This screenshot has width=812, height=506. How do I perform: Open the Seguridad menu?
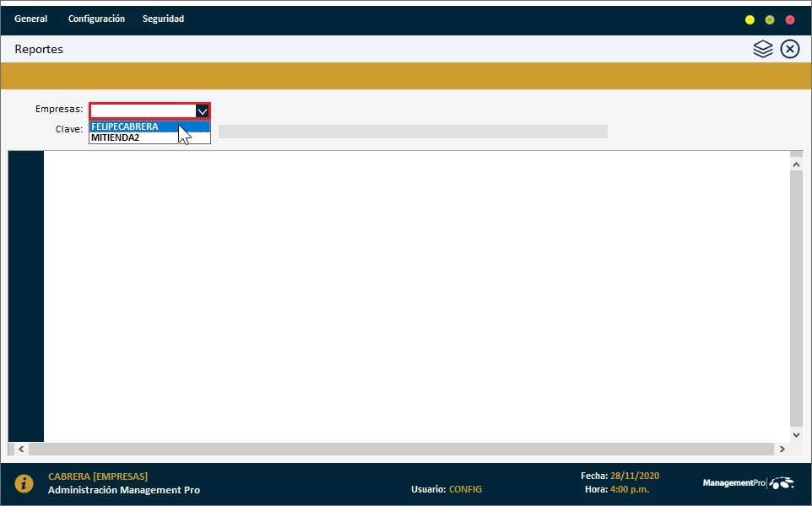(163, 19)
